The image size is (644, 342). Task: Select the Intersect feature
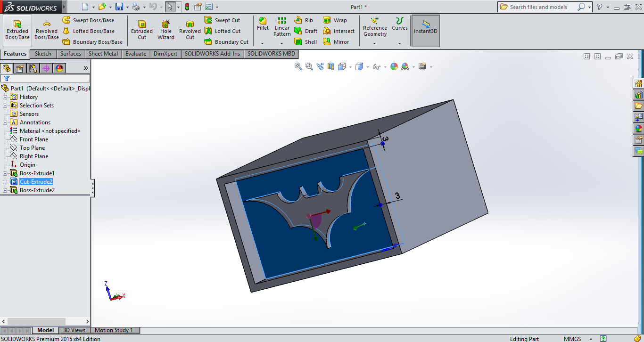339,31
